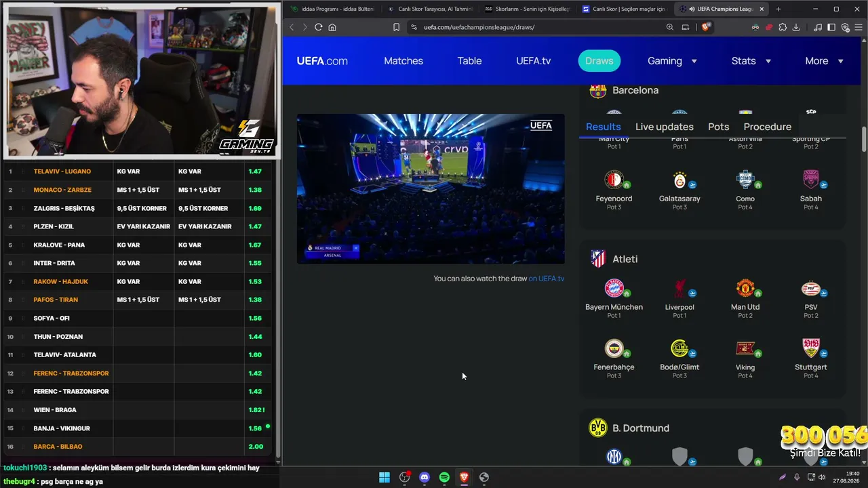Open the Gaming dropdown in the UEFA nav

672,61
